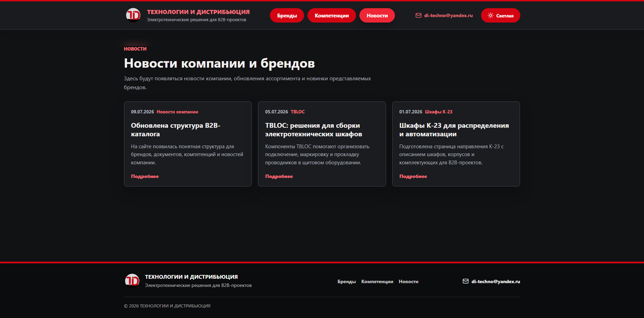This screenshot has width=644, height=318.
Task: Open article Обновлена структура B2B-каталога
Action: 176,130
